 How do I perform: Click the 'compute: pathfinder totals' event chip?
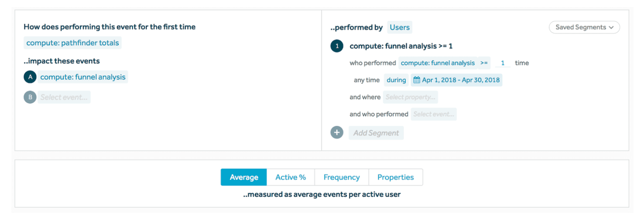coord(72,43)
